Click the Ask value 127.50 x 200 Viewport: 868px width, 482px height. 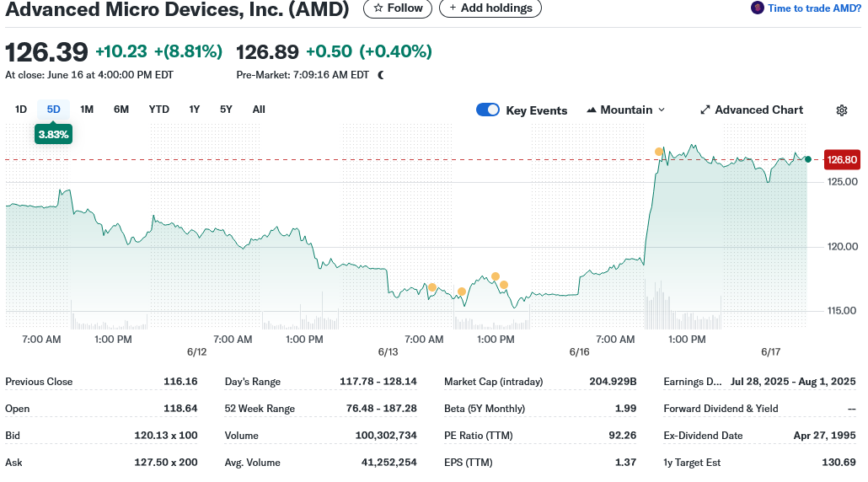[x=166, y=462]
